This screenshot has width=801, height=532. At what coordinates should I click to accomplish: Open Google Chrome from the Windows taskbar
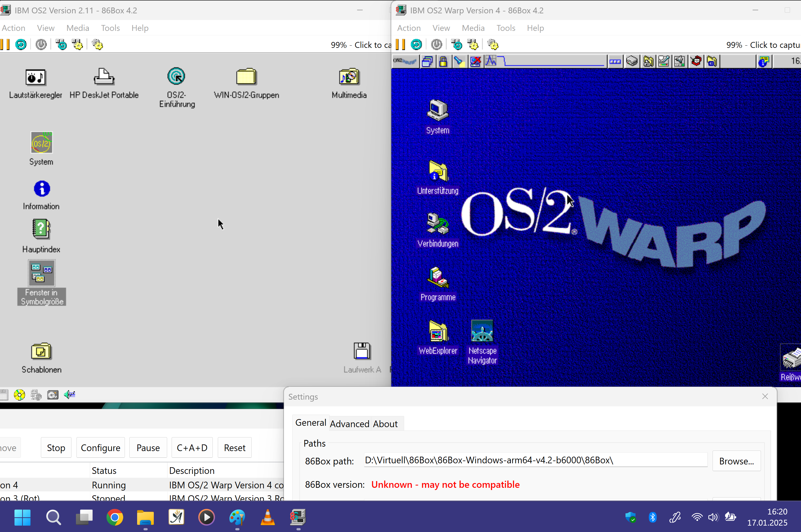point(115,518)
